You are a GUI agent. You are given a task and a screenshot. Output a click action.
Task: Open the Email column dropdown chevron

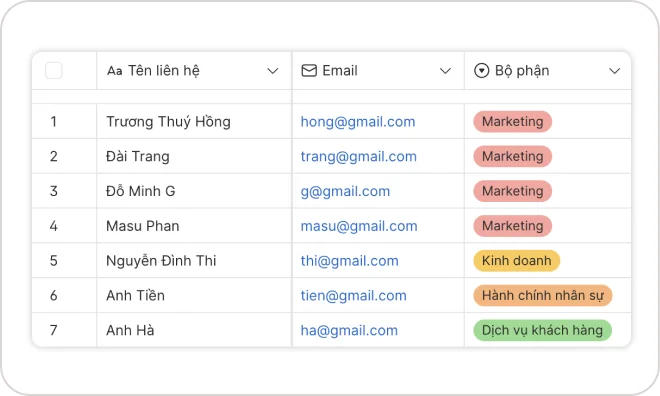pos(445,71)
